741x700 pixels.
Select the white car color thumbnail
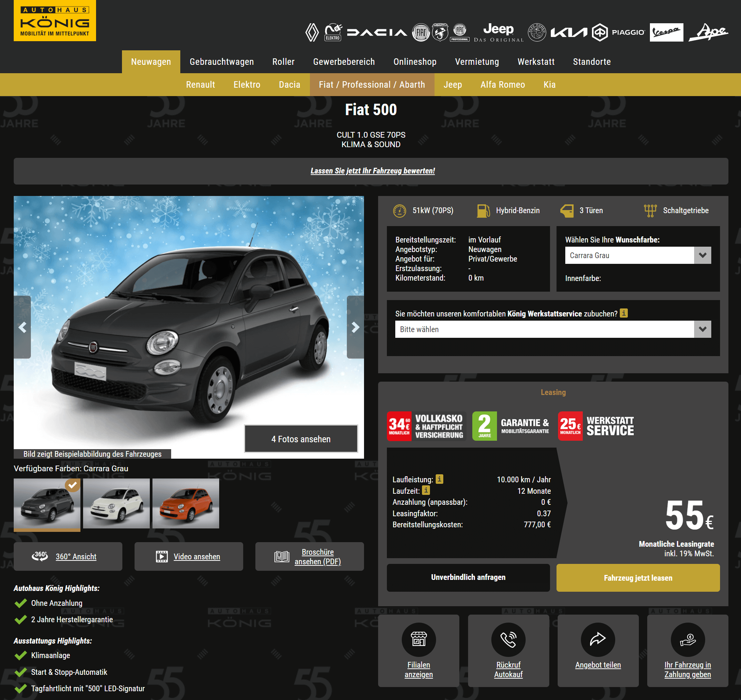[x=116, y=504]
